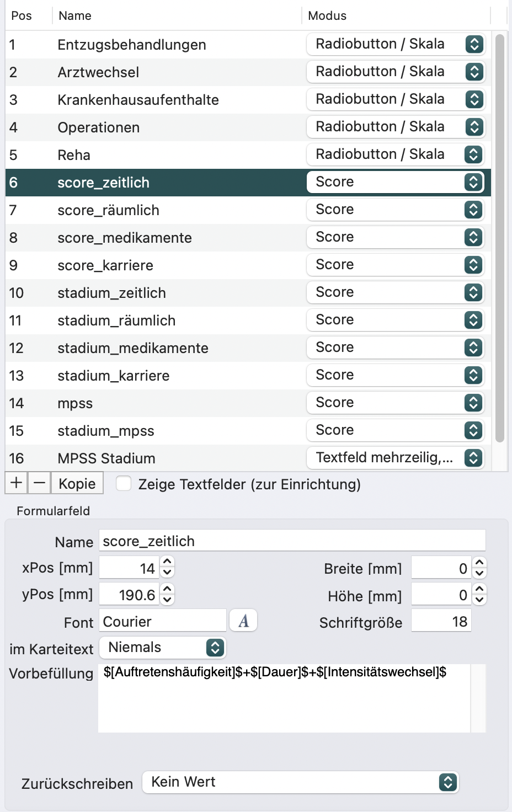Click the minus icon to remove field
The image size is (512, 812).
click(x=39, y=483)
